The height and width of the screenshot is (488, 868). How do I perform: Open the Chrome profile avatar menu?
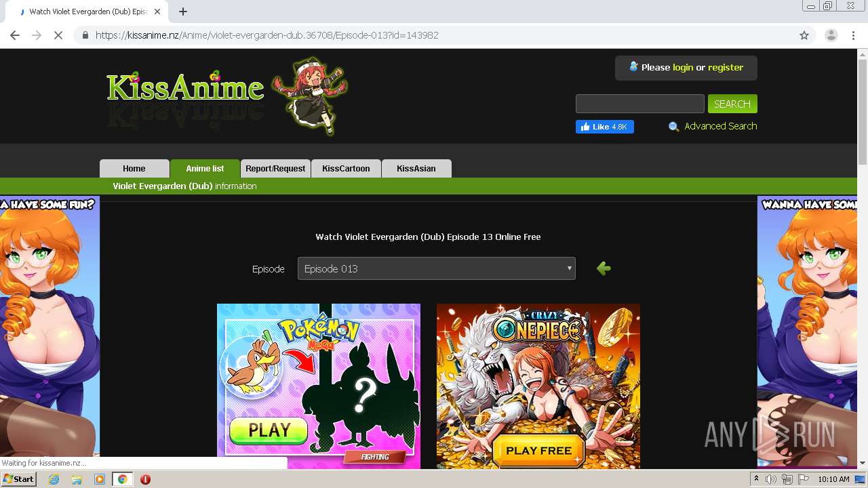point(831,35)
